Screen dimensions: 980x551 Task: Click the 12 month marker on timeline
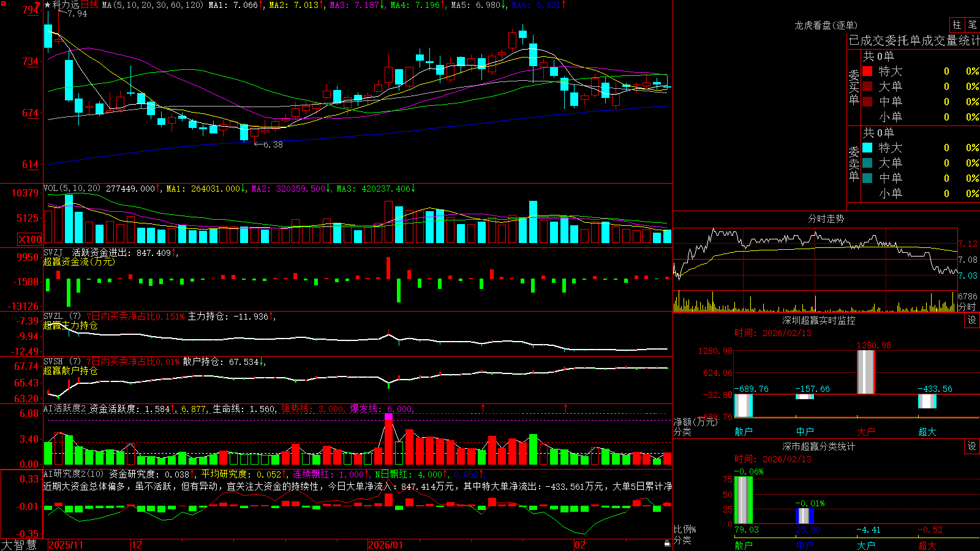click(x=137, y=545)
